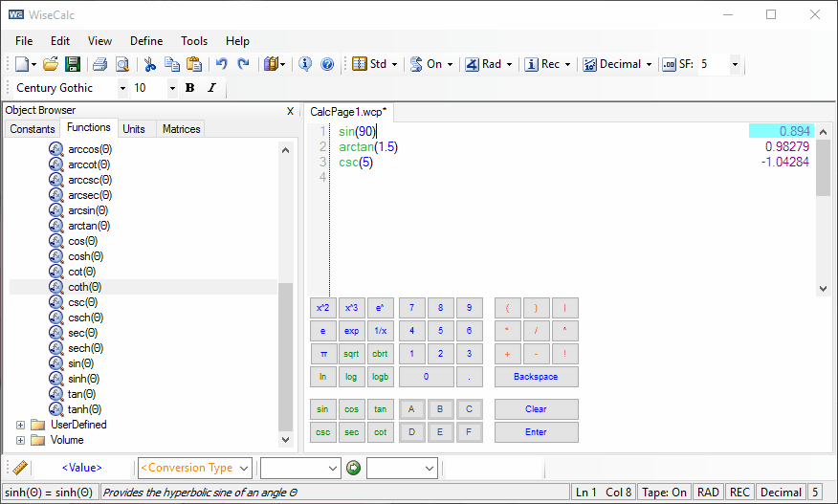Click the books library icon

coord(271,64)
